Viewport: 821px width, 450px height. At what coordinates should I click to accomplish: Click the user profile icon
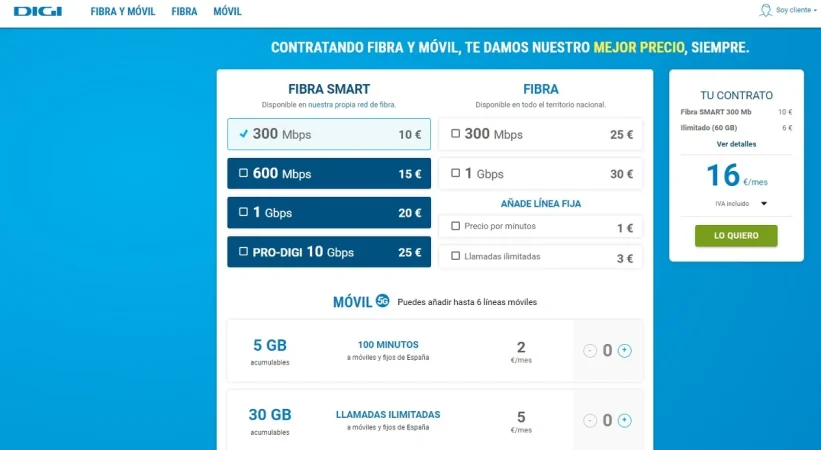point(767,10)
